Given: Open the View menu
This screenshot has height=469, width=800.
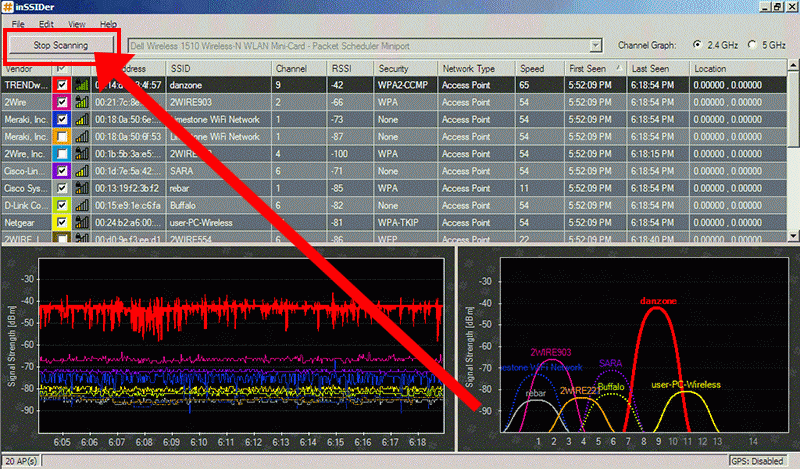Looking at the screenshot, I should pos(76,23).
